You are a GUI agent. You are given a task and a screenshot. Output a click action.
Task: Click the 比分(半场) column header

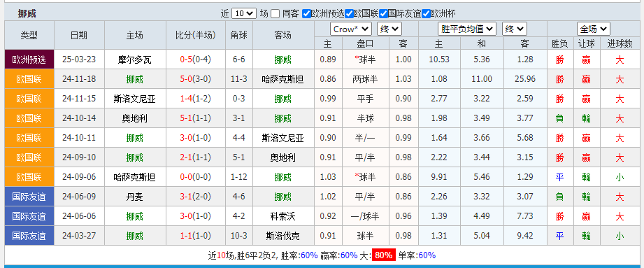click(x=196, y=36)
